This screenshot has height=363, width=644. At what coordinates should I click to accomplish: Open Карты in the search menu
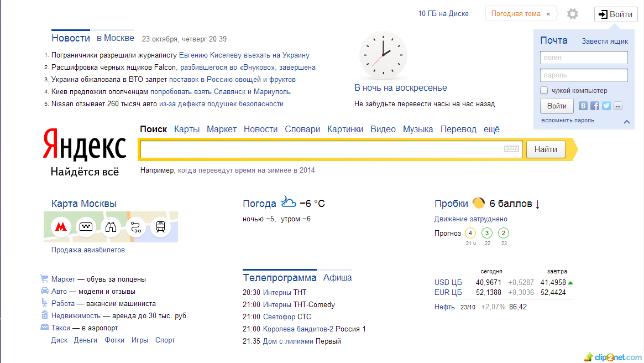pyautogui.click(x=187, y=129)
